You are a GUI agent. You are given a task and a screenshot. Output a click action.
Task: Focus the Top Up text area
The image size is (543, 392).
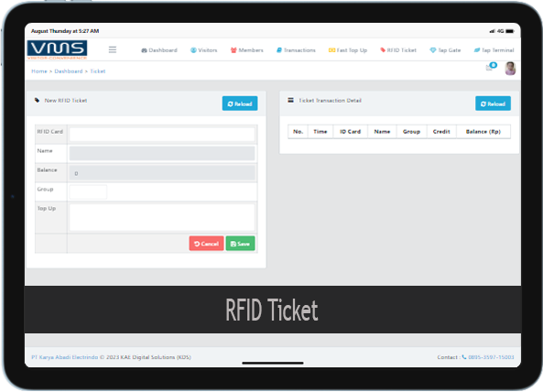click(162, 217)
